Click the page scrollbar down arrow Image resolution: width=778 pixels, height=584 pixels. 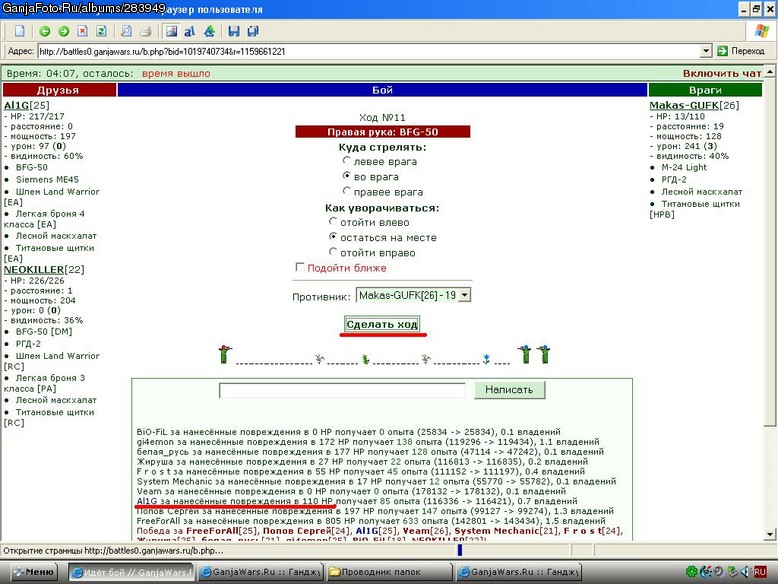tap(770, 534)
